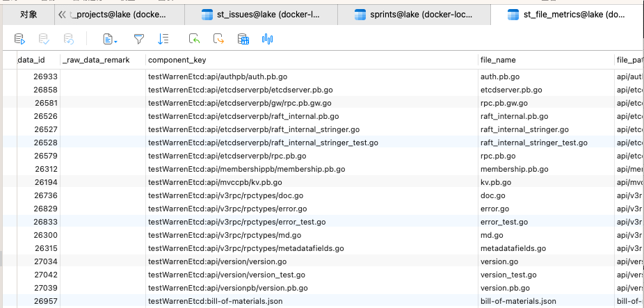Select component_key ending raft_internal_stringer_test.go

(x=312, y=143)
